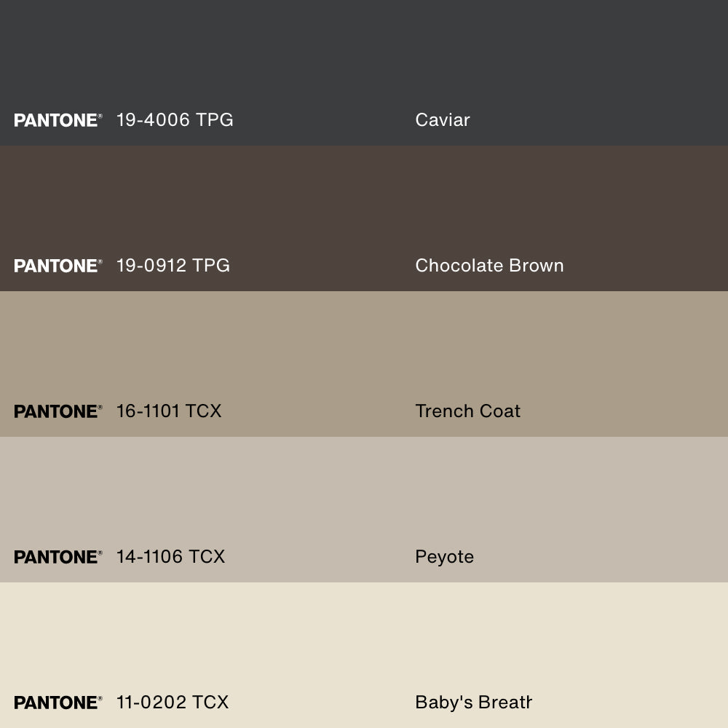Screen dimensions: 728x728
Task: Click the color code 19-0912 TPG
Action: tap(173, 266)
